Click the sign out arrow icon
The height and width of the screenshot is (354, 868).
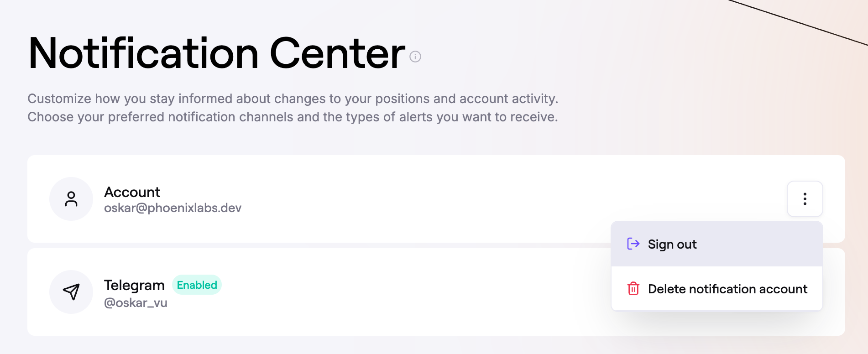633,244
